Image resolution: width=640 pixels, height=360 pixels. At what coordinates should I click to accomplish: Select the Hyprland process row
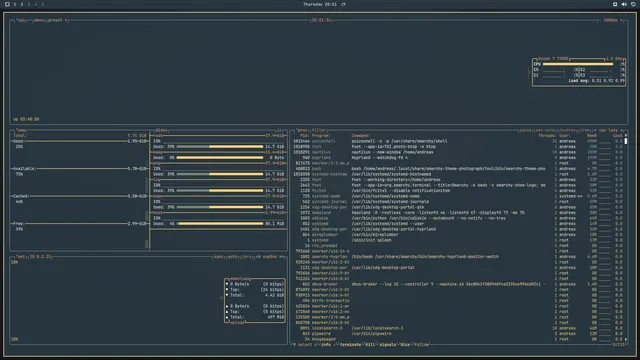coord(458,158)
